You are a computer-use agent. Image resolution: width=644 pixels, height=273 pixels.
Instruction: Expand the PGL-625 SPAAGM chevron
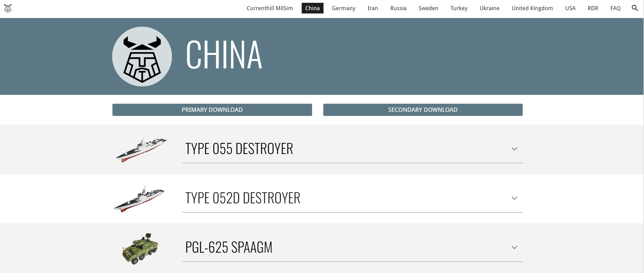click(x=514, y=248)
